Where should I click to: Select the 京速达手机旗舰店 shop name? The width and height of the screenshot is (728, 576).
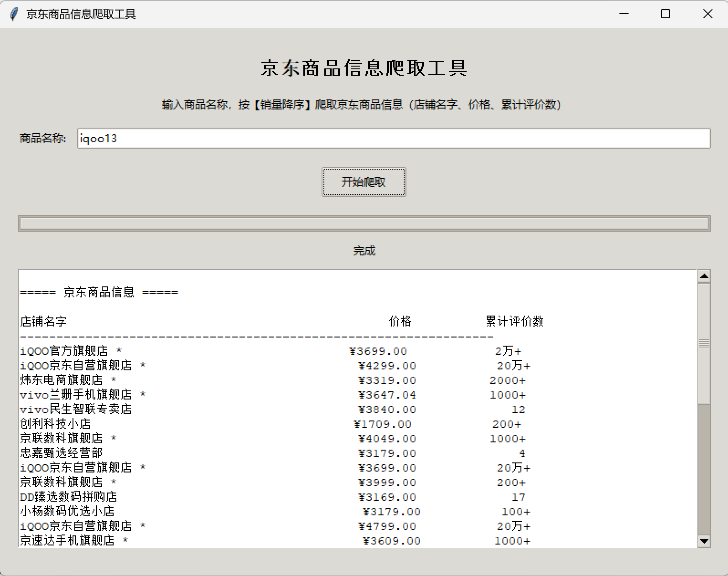pyautogui.click(x=67, y=540)
